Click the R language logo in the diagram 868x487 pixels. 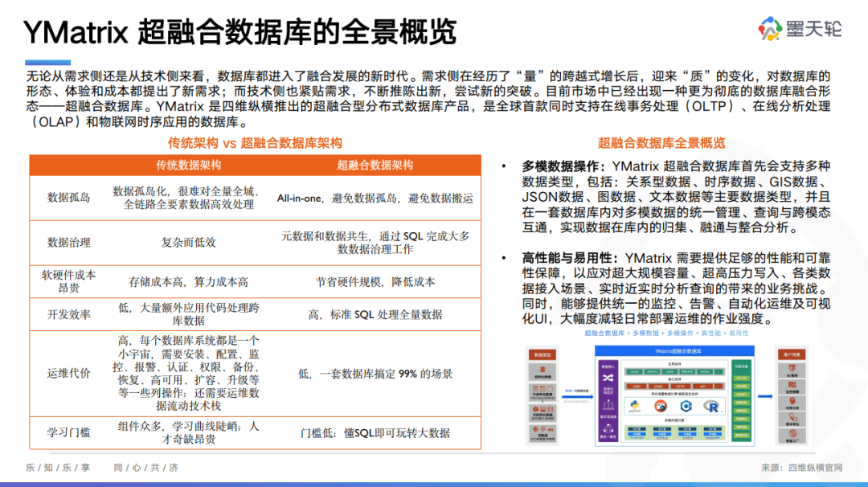pyautogui.click(x=712, y=407)
